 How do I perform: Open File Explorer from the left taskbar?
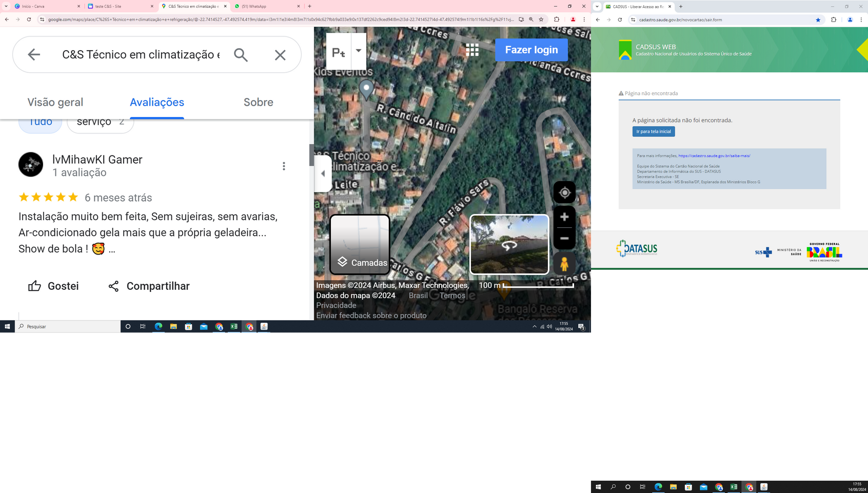coord(173,326)
